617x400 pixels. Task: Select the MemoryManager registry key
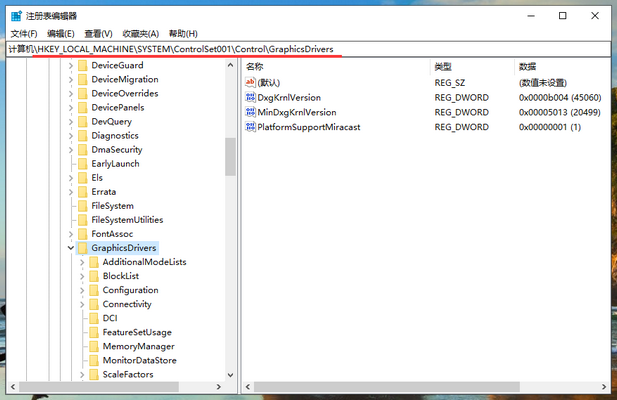(x=138, y=346)
